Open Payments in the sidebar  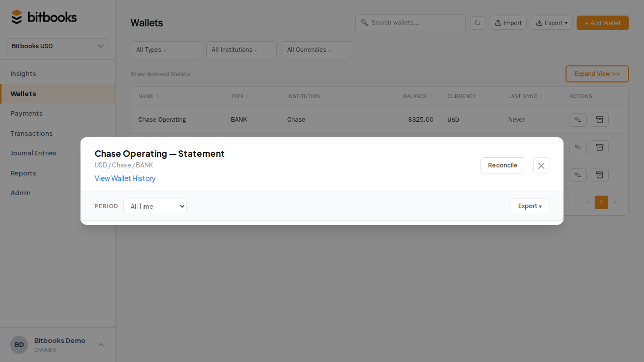(26, 114)
